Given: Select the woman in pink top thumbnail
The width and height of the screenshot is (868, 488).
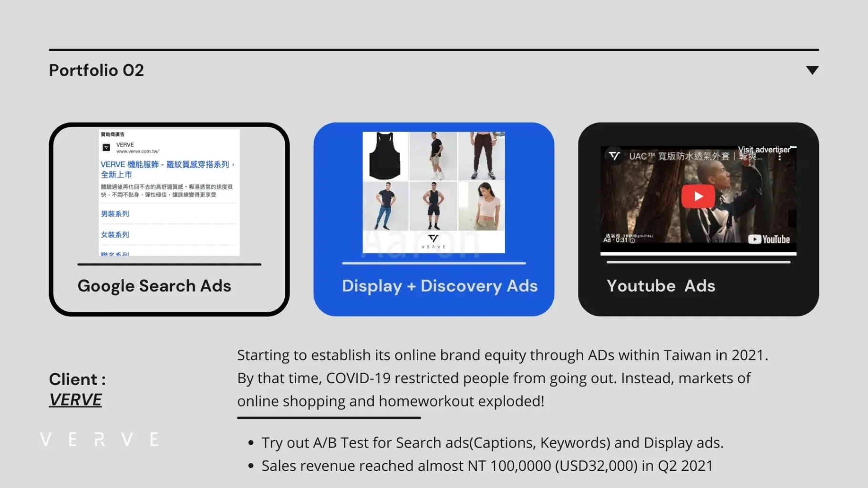Looking at the screenshot, I should [x=482, y=206].
